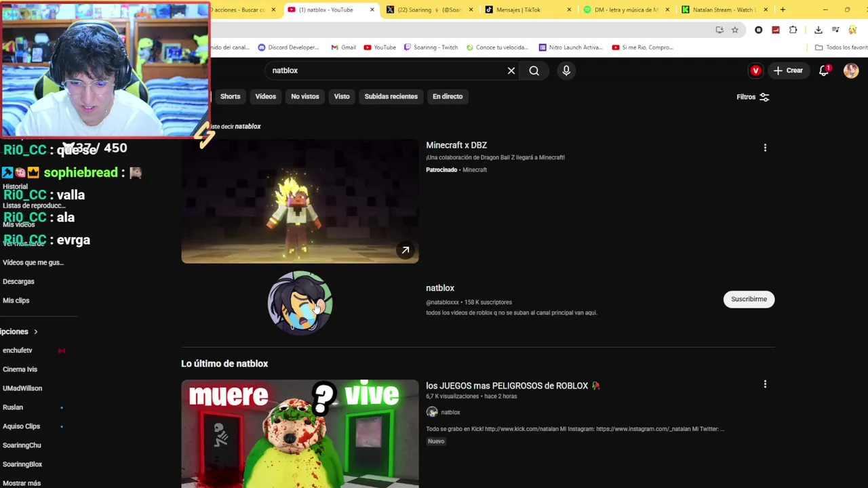Open the Todos los favoritos folder

(x=841, y=47)
